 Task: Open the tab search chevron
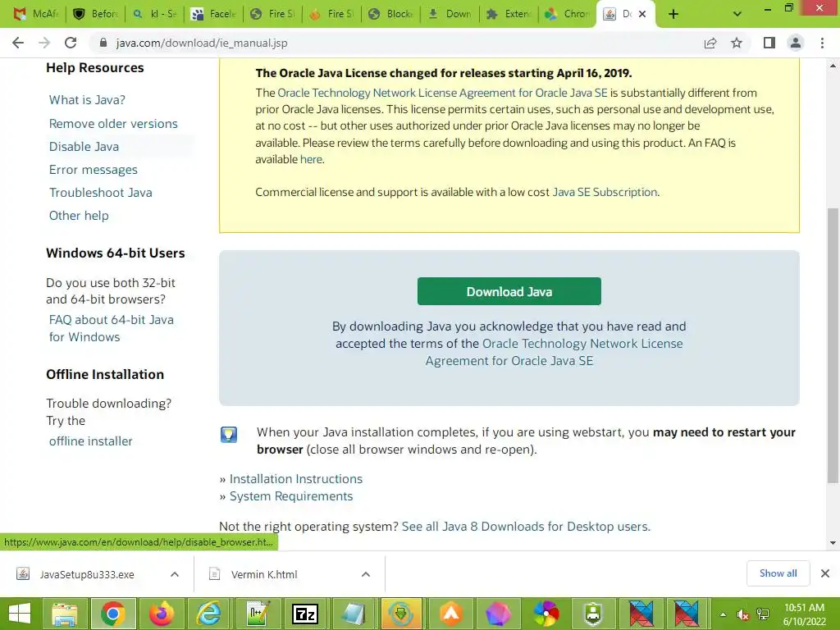click(x=737, y=14)
